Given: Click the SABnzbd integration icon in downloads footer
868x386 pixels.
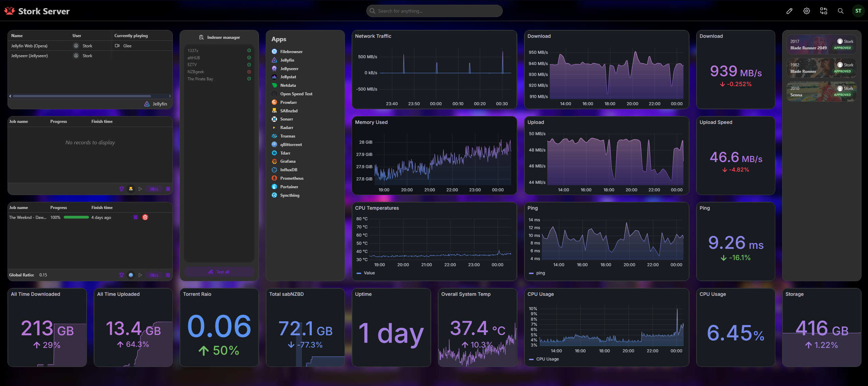Looking at the screenshot, I should pyautogui.click(x=131, y=189).
